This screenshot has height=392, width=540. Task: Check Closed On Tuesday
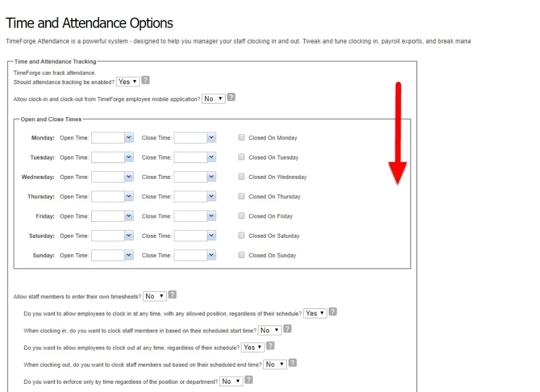[241, 157]
